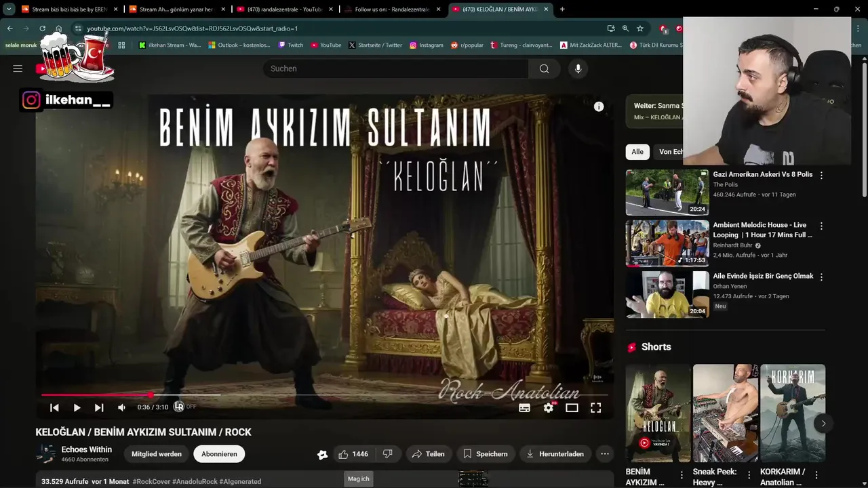Play the paused video
The height and width of the screenshot is (488, 868).
click(77, 407)
